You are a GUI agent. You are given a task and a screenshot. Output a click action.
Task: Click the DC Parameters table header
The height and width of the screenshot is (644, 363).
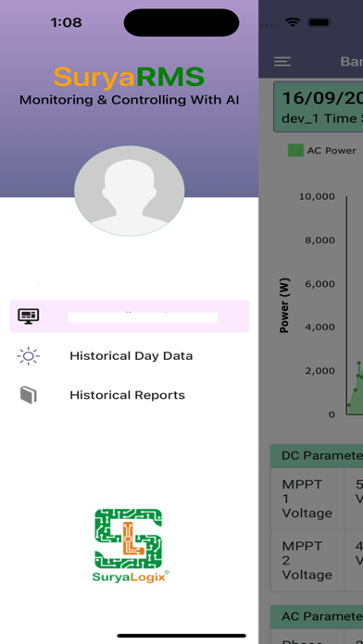pos(317,456)
